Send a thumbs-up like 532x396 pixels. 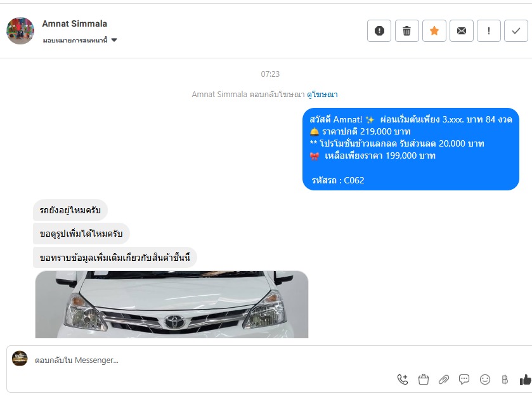coord(525,379)
